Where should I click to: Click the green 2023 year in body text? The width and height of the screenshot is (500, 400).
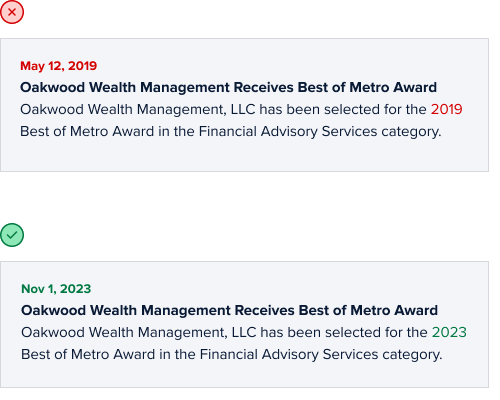(449, 332)
